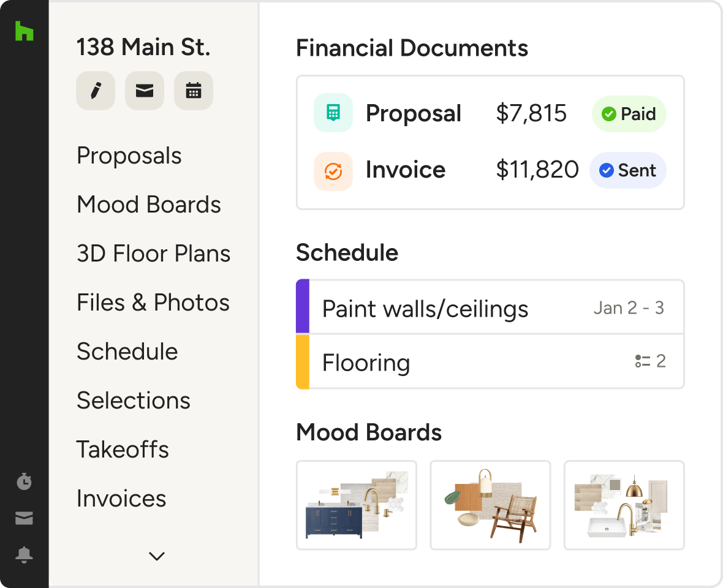This screenshot has width=723, height=588.
Task: Expand sidebar menu with down chevron
Action: point(157,556)
